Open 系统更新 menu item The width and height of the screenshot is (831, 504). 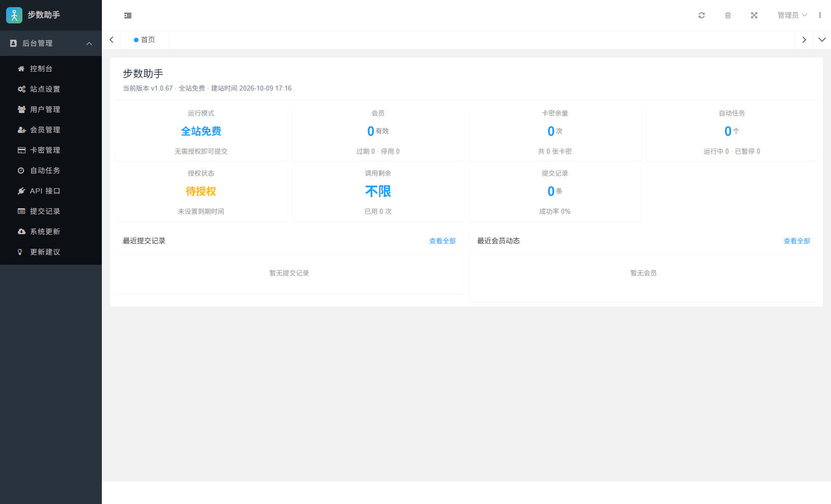pyautogui.click(x=51, y=232)
